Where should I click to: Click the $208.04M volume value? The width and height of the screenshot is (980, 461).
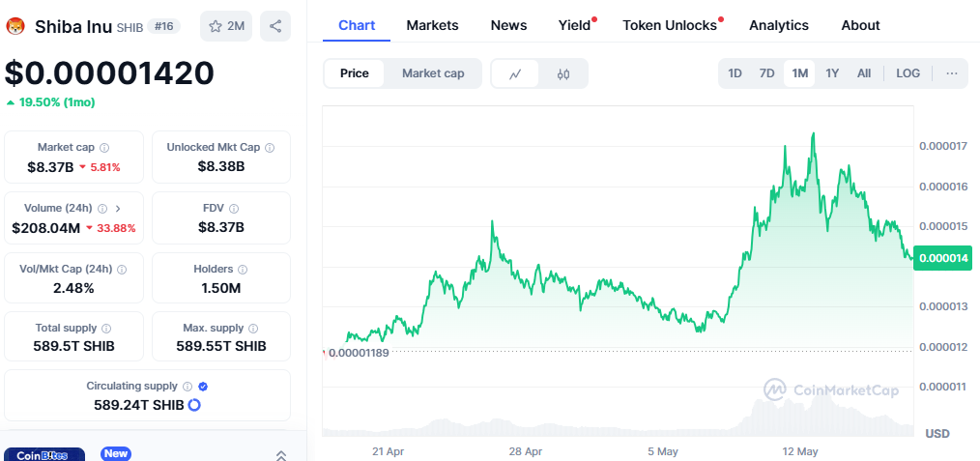point(45,228)
